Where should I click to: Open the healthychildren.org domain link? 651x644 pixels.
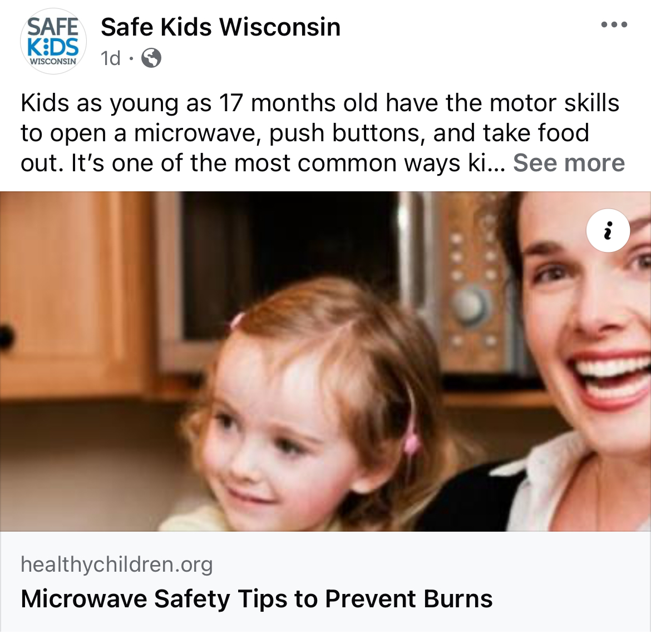117,564
